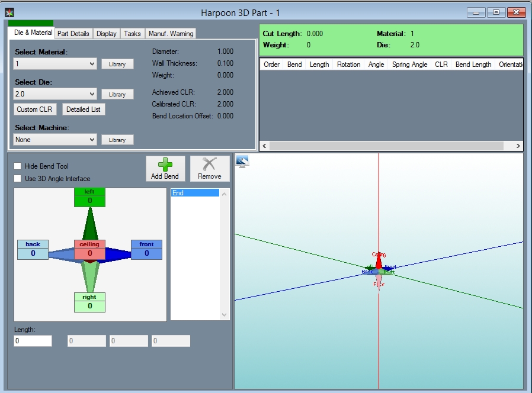Click the bend list scroll up arrow
This screenshot has height=393, width=532.
coord(225,194)
